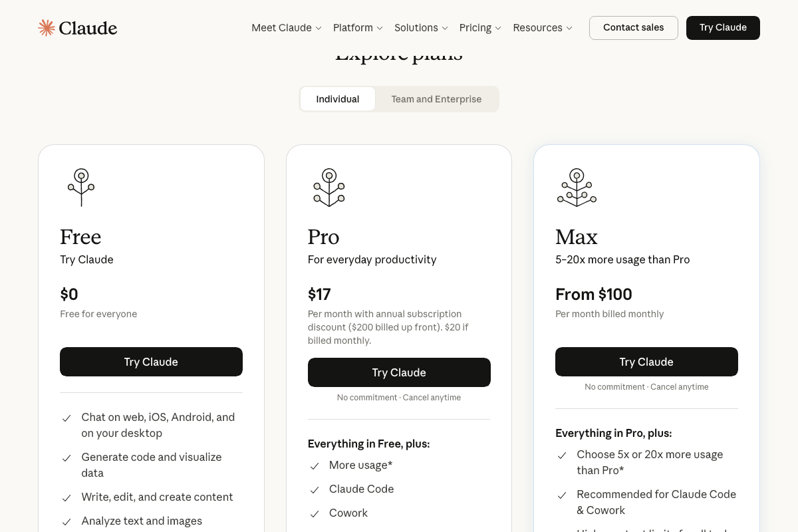Click Try Claude under the Pro plan
The width and height of the screenshot is (798, 532).
pyautogui.click(x=399, y=372)
